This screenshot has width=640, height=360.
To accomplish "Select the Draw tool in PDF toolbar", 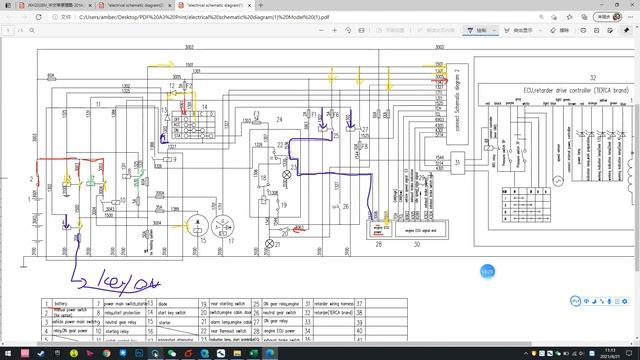I will coord(477,30).
